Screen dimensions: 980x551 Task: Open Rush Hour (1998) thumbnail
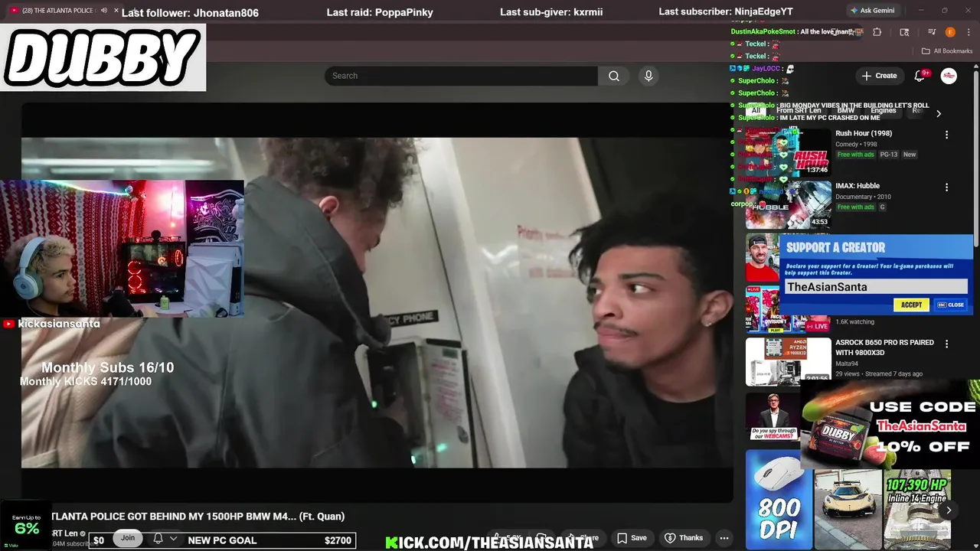[789, 152]
